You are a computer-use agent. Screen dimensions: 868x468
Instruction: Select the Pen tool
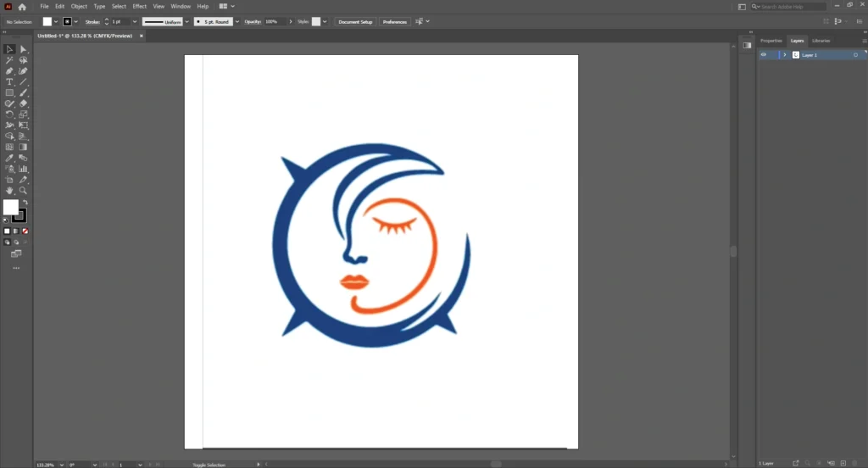pyautogui.click(x=9, y=71)
